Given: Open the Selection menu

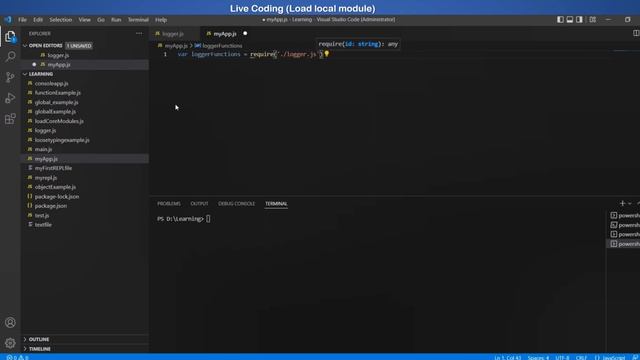Looking at the screenshot, I should (x=60, y=20).
